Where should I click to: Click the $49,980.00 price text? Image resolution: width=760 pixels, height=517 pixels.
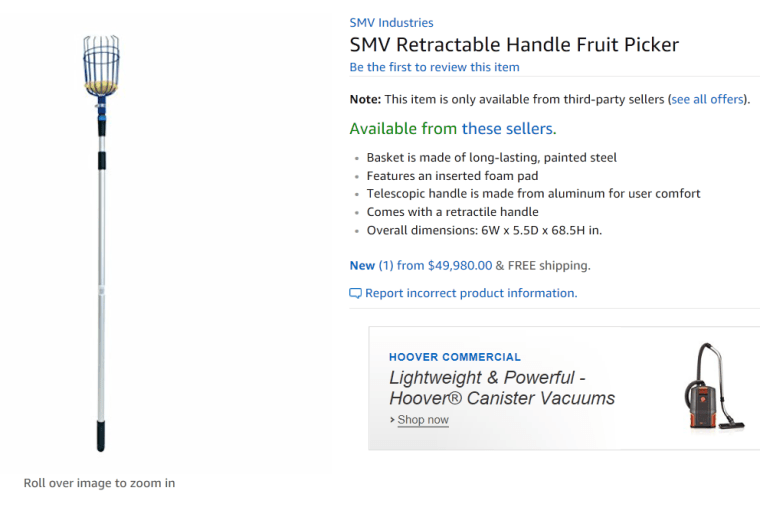[x=460, y=265]
